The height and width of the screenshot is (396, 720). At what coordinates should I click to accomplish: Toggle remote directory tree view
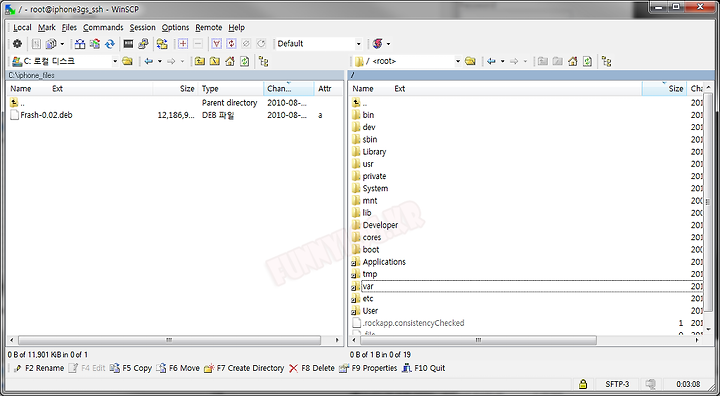(606, 61)
